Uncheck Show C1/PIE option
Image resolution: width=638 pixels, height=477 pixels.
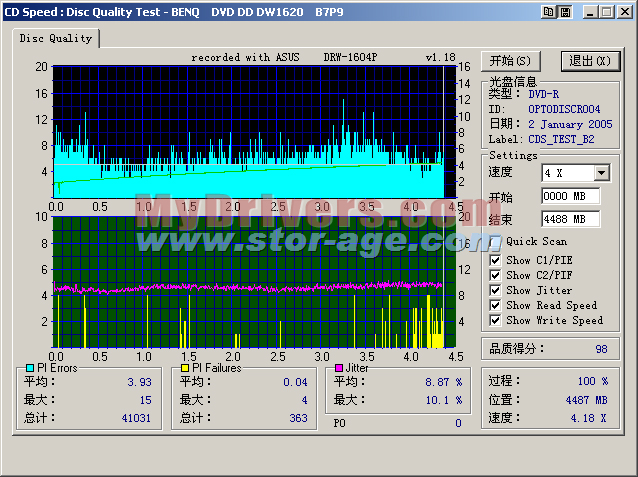click(496, 260)
